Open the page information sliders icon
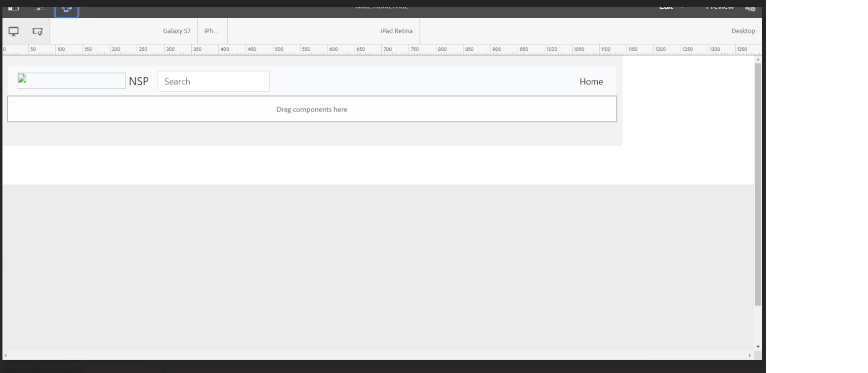This screenshot has height=373, width=868. pyautogui.click(x=40, y=8)
